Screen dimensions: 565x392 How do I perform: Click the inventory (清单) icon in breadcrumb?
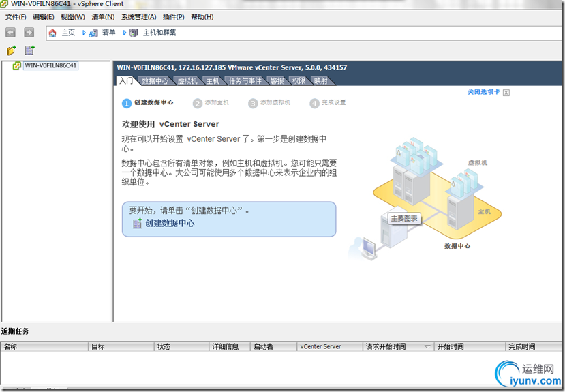93,33
